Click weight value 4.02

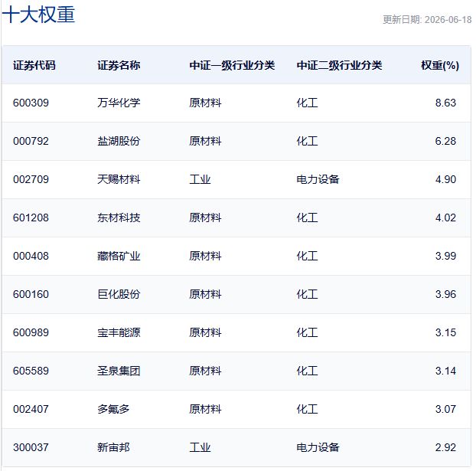click(445, 218)
